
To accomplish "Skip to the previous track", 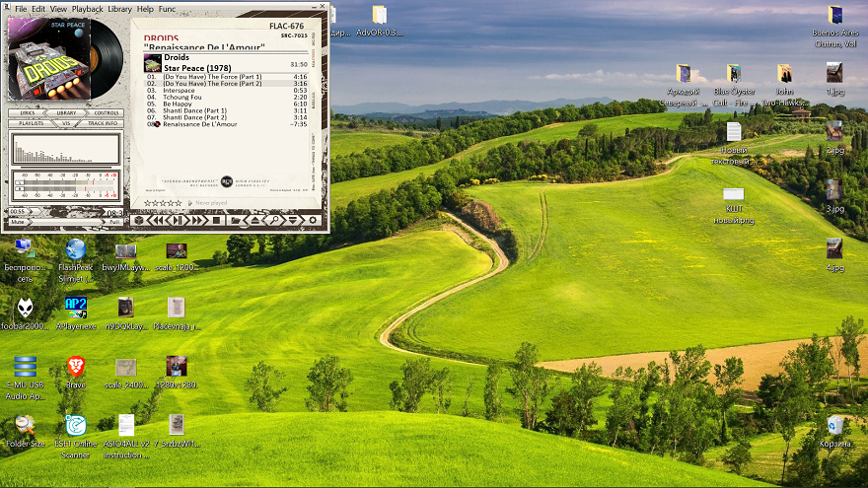I will 157,220.
